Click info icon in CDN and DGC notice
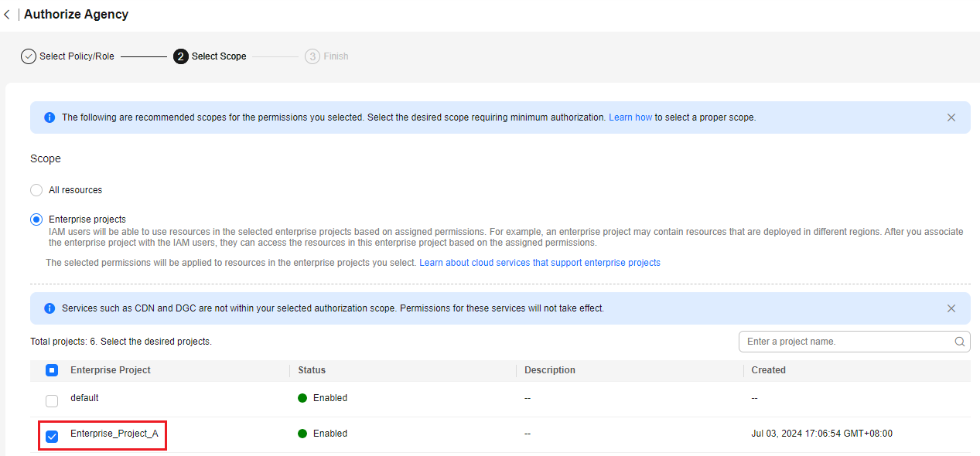 click(x=50, y=308)
